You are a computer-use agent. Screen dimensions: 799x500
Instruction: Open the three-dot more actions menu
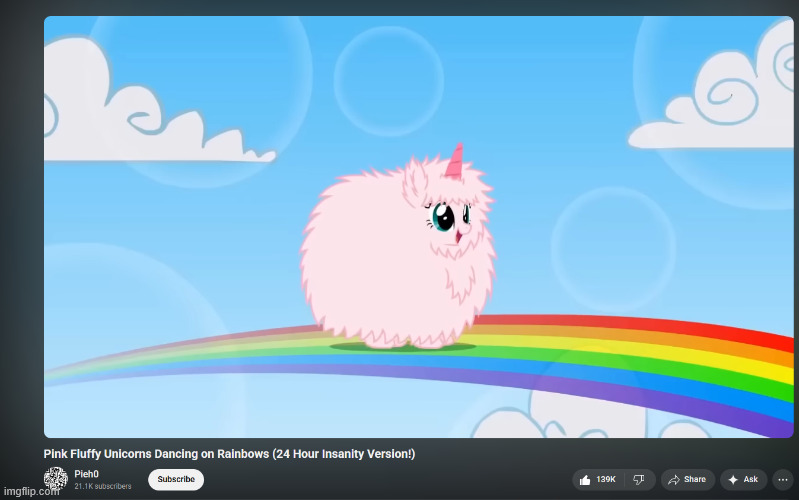783,480
